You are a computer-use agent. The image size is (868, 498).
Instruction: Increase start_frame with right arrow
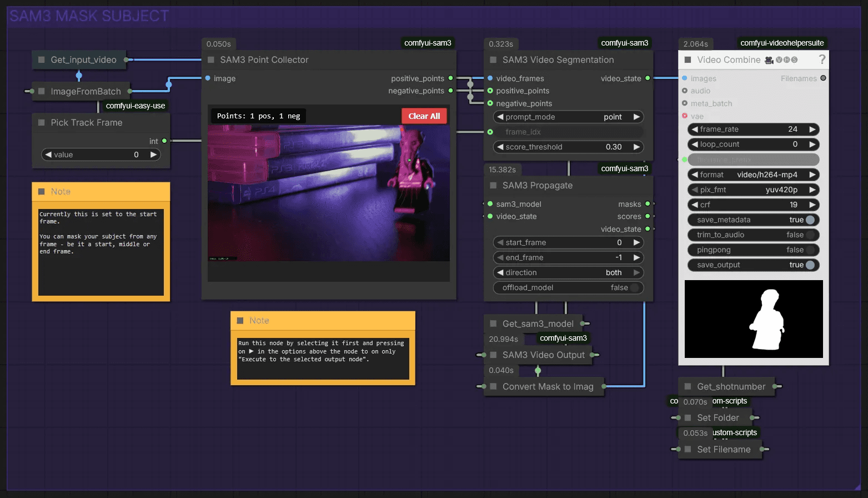(x=636, y=242)
